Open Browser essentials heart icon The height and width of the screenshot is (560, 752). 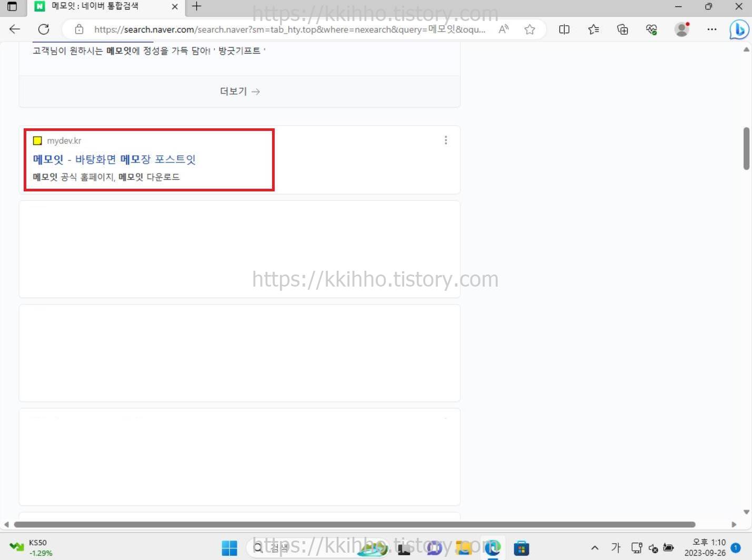pos(651,29)
